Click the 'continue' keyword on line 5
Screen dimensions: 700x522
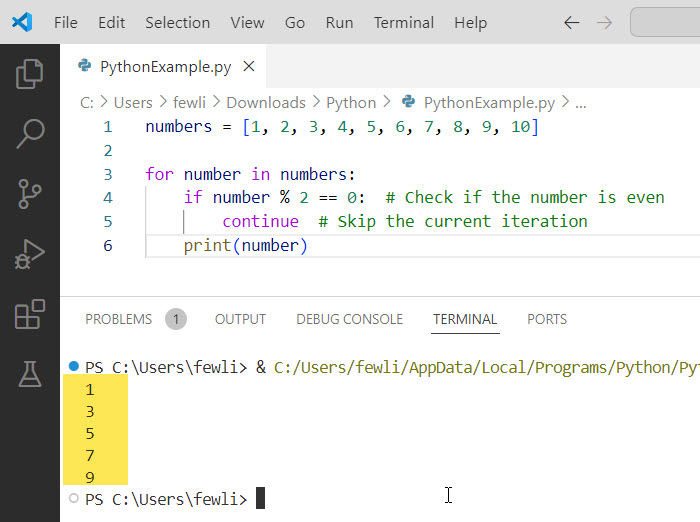261,221
